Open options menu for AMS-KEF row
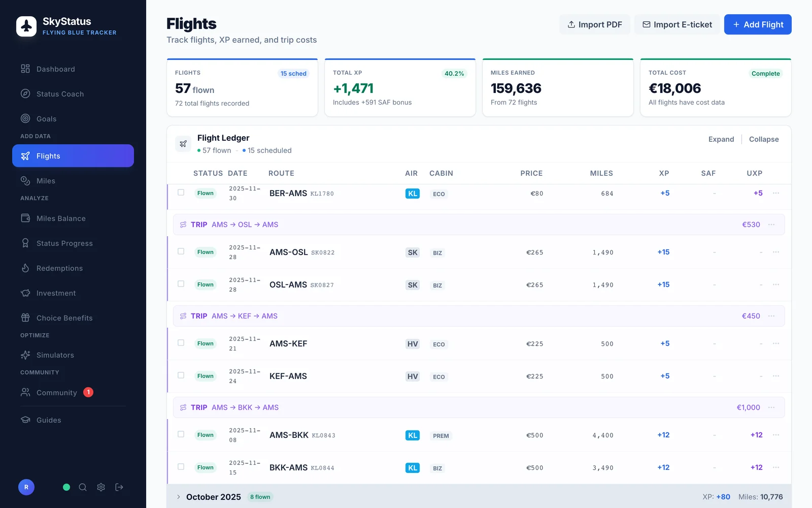This screenshot has width=812, height=508. (776, 343)
